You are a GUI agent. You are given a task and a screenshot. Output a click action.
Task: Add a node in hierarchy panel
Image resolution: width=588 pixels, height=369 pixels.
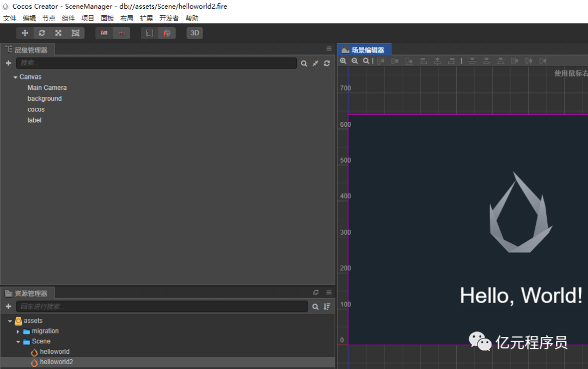(9, 63)
